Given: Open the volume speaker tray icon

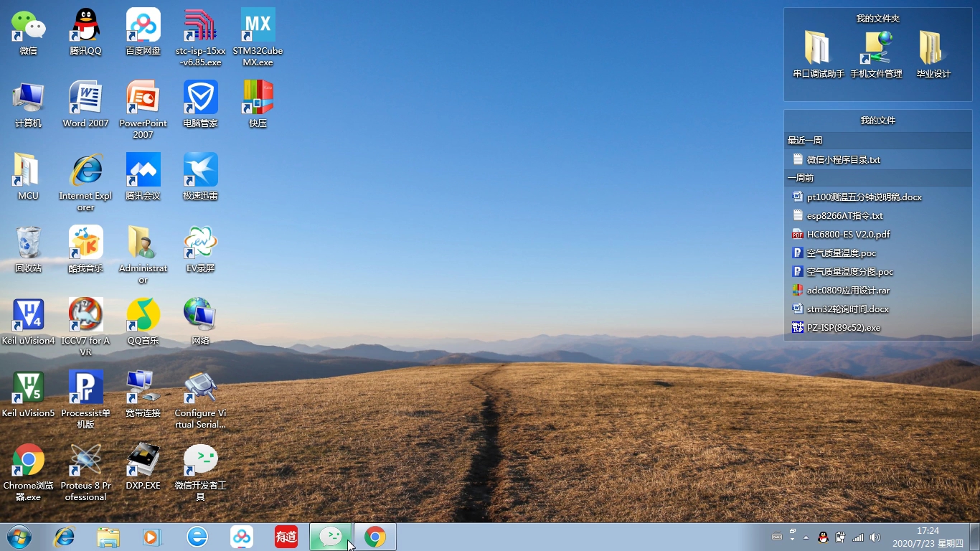Looking at the screenshot, I should pyautogui.click(x=875, y=537).
